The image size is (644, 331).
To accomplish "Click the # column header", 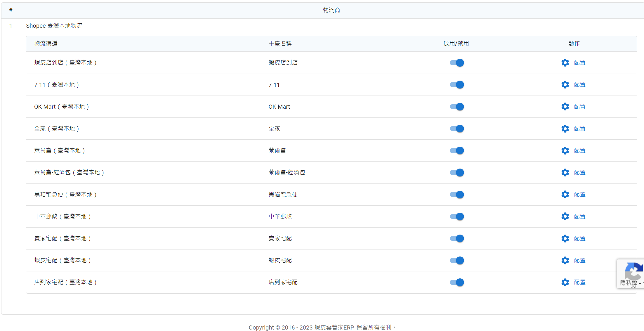I will pos(11,11).
